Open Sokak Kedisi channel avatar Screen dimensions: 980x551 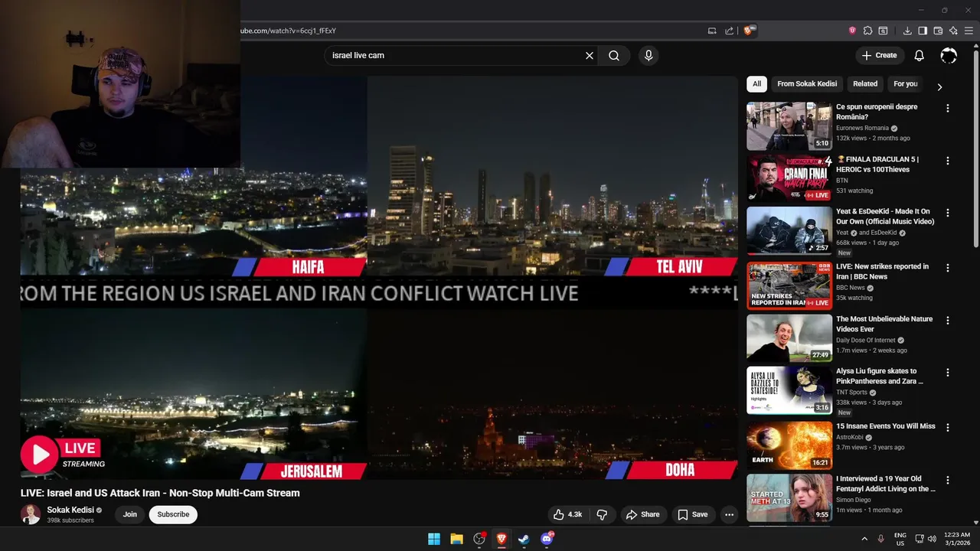(x=31, y=514)
